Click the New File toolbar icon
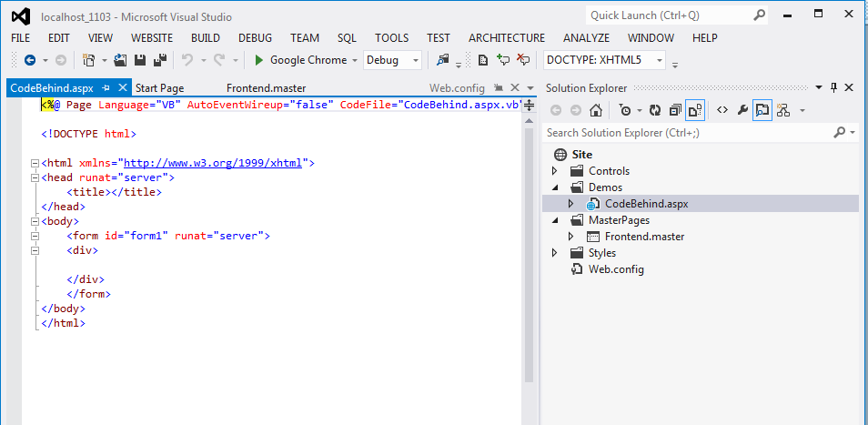Image resolution: width=868 pixels, height=425 pixels. 88,60
